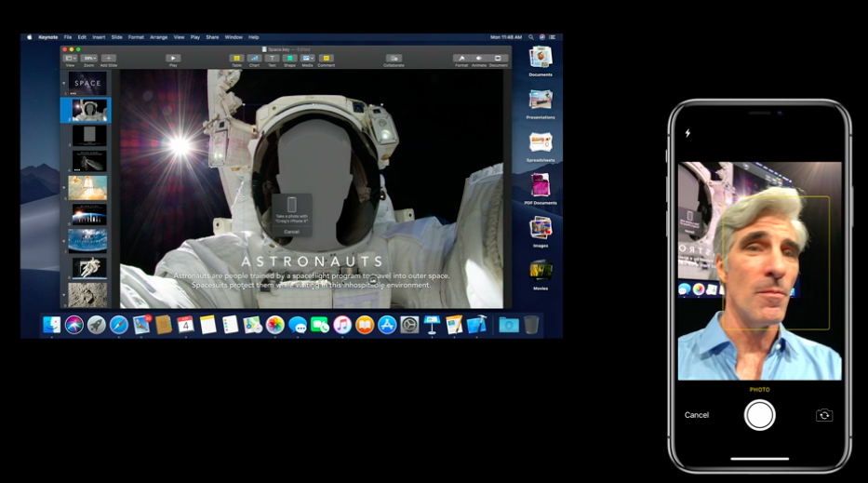Viewport: 868px width, 483px height.
Task: Add a new slide with Add Slide
Action: click(x=109, y=58)
